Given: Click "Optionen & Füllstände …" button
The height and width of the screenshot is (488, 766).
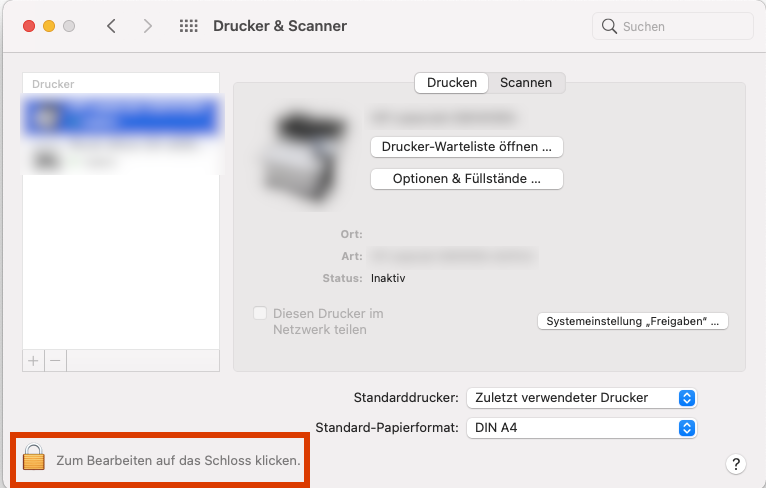Looking at the screenshot, I should tap(467, 179).
